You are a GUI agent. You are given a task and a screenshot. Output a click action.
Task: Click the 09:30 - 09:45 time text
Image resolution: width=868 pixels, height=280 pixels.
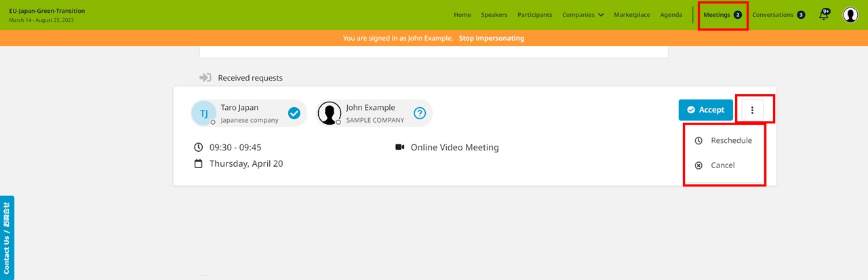(x=235, y=147)
